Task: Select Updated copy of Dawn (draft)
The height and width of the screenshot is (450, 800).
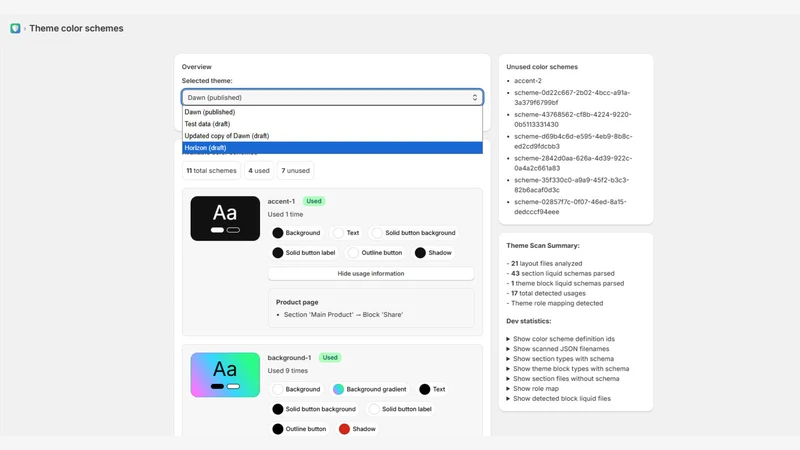Action: click(332, 136)
